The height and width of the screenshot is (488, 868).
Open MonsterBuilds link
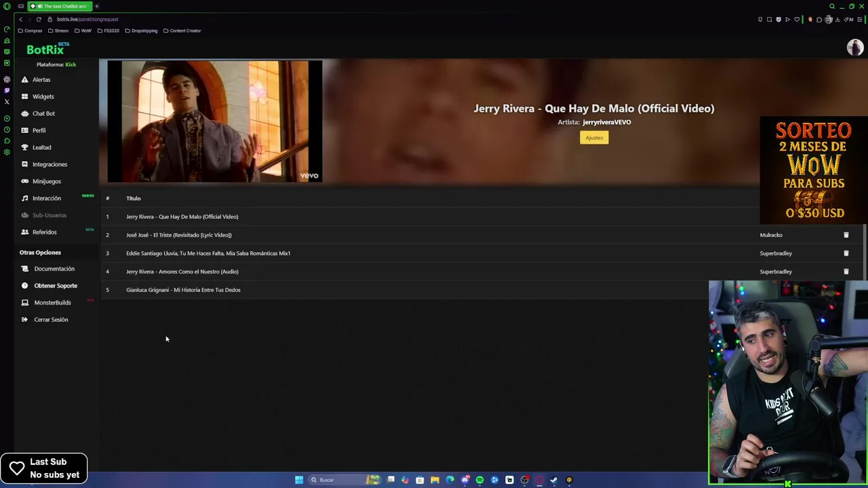pyautogui.click(x=52, y=302)
